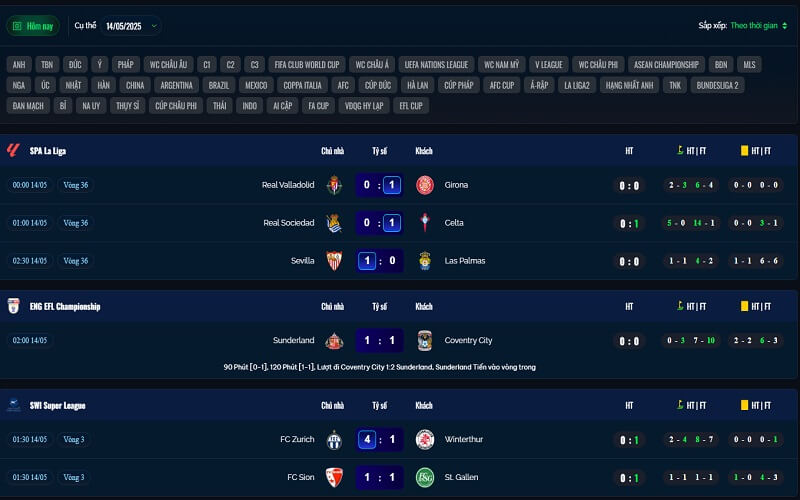Image resolution: width=800 pixels, height=500 pixels.
Task: Open the Sunderland vs Coventry 1:1 score
Action: [379, 340]
